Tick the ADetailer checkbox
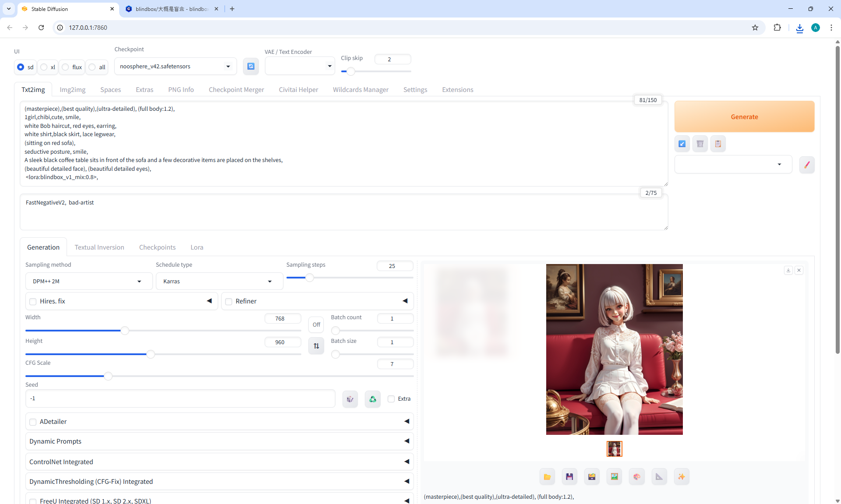 point(33,422)
